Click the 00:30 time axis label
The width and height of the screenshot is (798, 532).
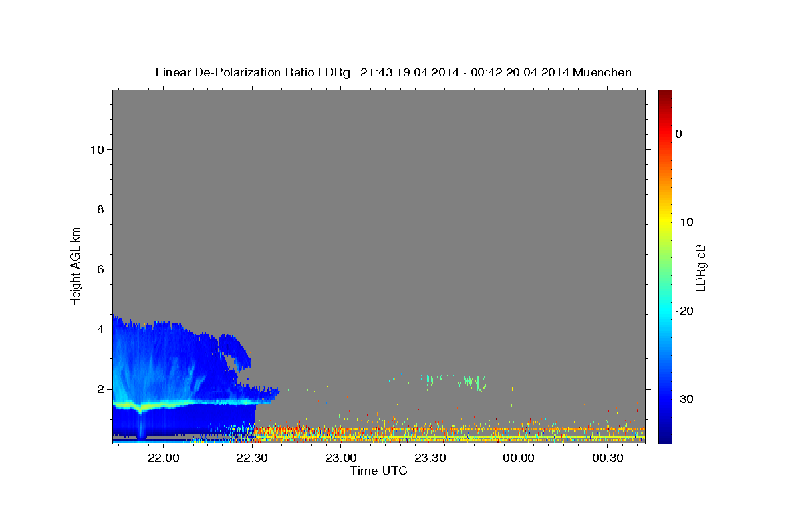pos(607,458)
